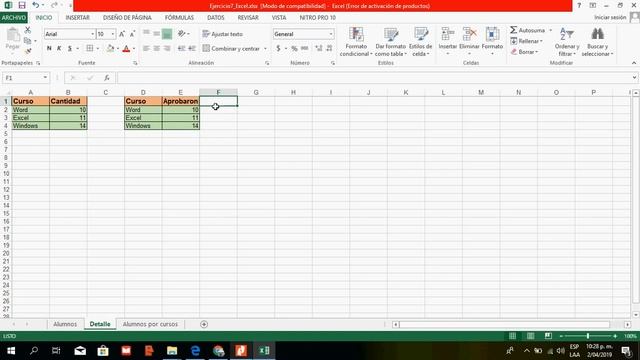Open the DATOS ribbon tab
The width and height of the screenshot is (640, 360).
(x=216, y=18)
